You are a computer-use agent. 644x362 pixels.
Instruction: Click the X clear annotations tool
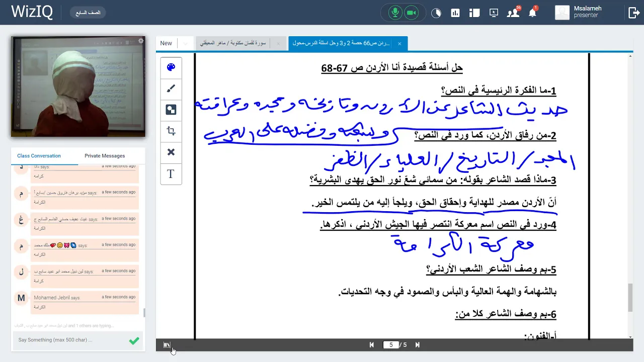(171, 152)
